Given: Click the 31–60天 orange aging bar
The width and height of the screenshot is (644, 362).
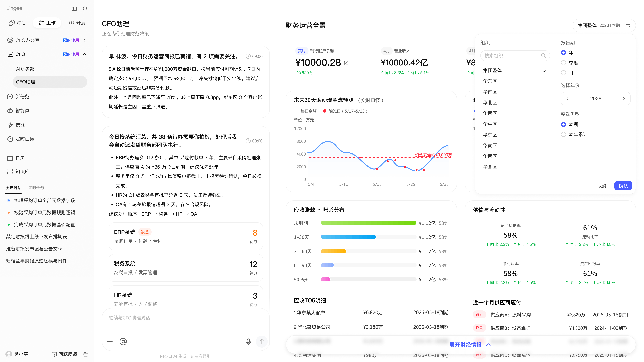Looking at the screenshot, I should [333, 251].
